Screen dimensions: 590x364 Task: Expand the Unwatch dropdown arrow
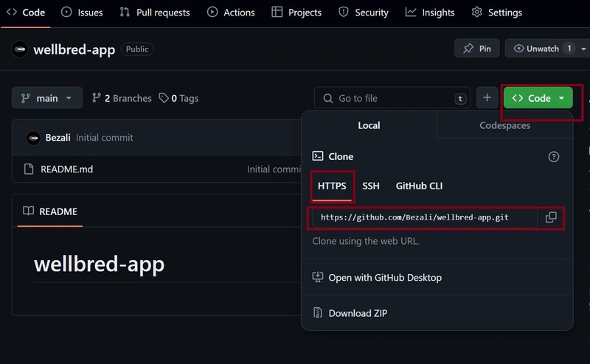[583, 49]
